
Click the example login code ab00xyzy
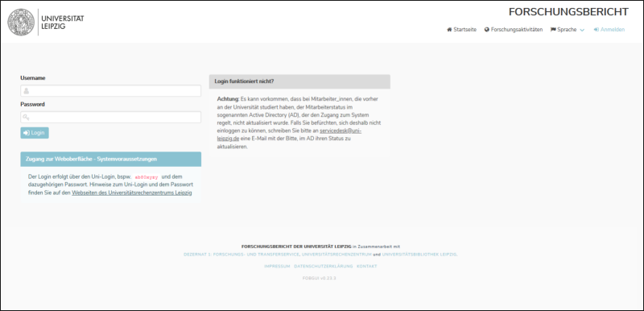147,177
